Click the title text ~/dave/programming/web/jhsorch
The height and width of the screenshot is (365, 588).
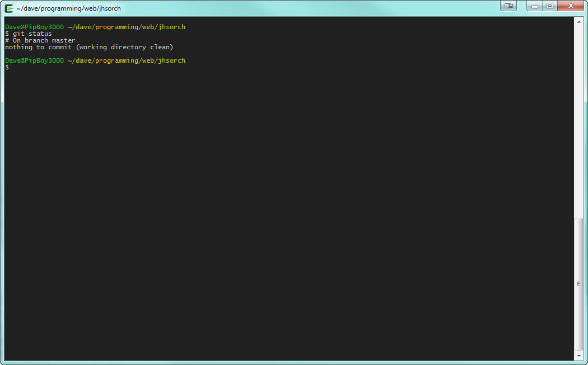68,8
